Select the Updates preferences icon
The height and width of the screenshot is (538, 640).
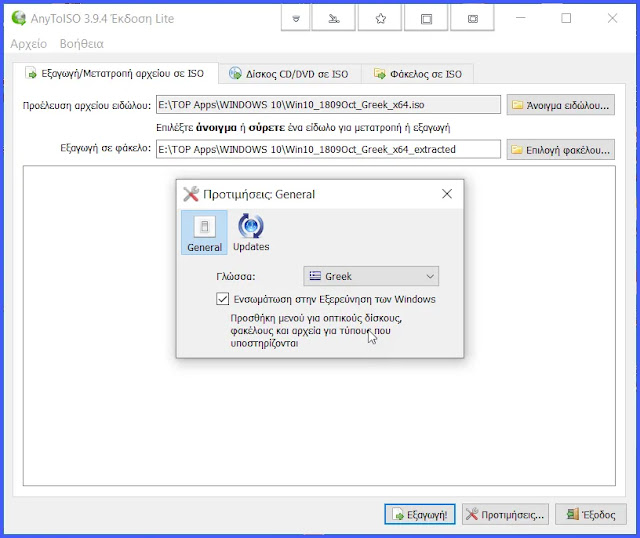click(251, 233)
